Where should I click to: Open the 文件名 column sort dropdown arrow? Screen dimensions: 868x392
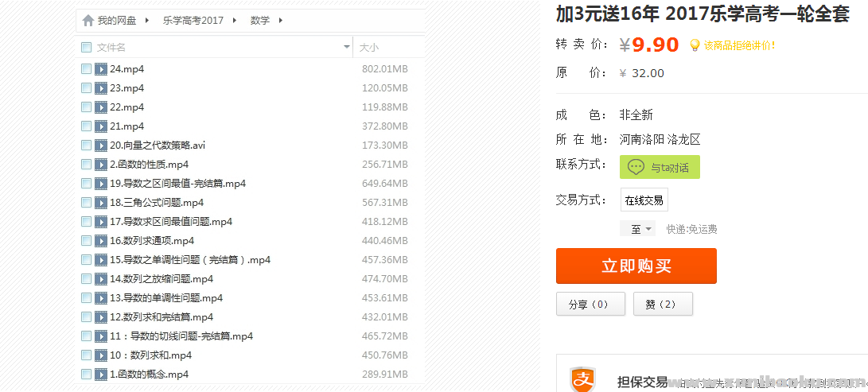point(346,48)
